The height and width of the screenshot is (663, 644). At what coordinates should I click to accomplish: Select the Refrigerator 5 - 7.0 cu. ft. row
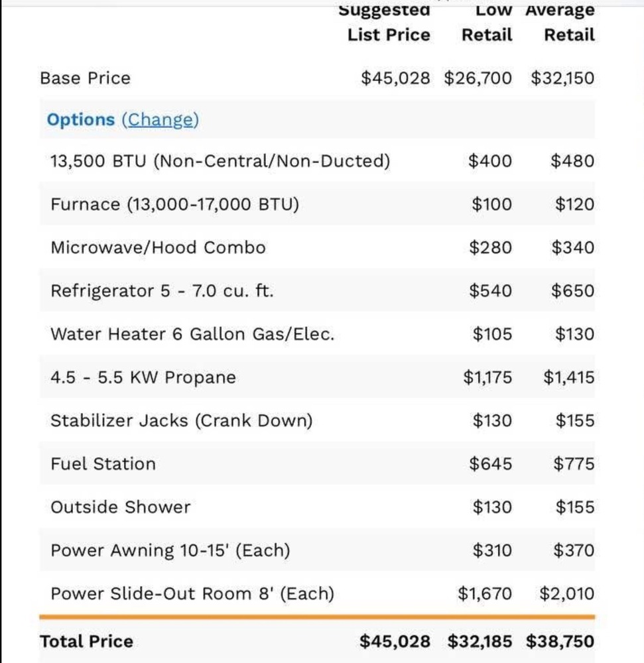(162, 291)
